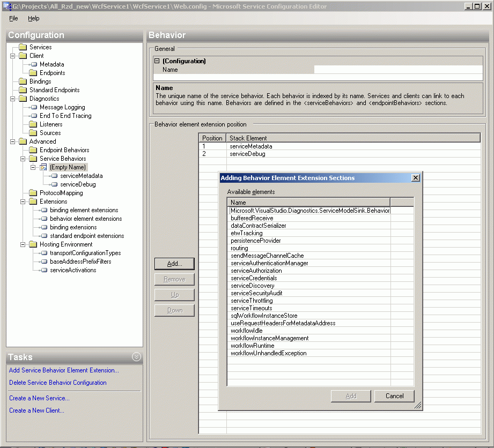Screen dimensions: 494x448
Task: Click the Endpoints folder icon
Action: 33,73
